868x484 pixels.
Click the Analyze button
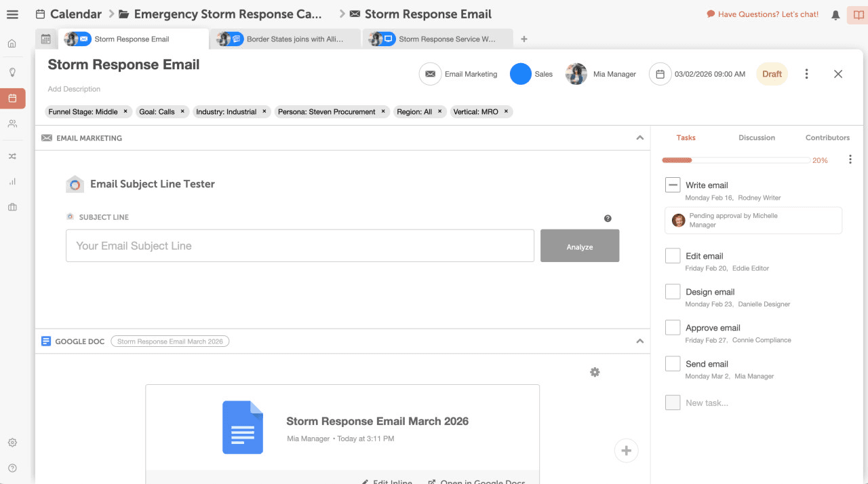click(x=579, y=246)
